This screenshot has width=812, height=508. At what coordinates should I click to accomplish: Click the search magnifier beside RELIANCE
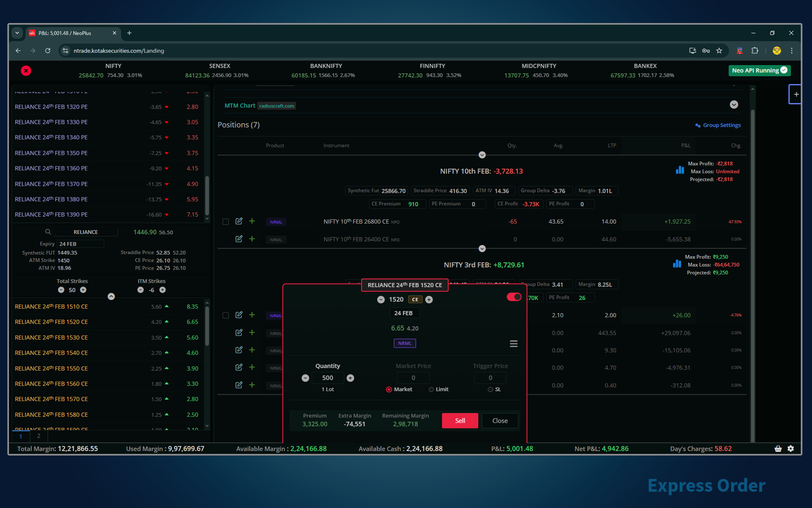pyautogui.click(x=48, y=232)
